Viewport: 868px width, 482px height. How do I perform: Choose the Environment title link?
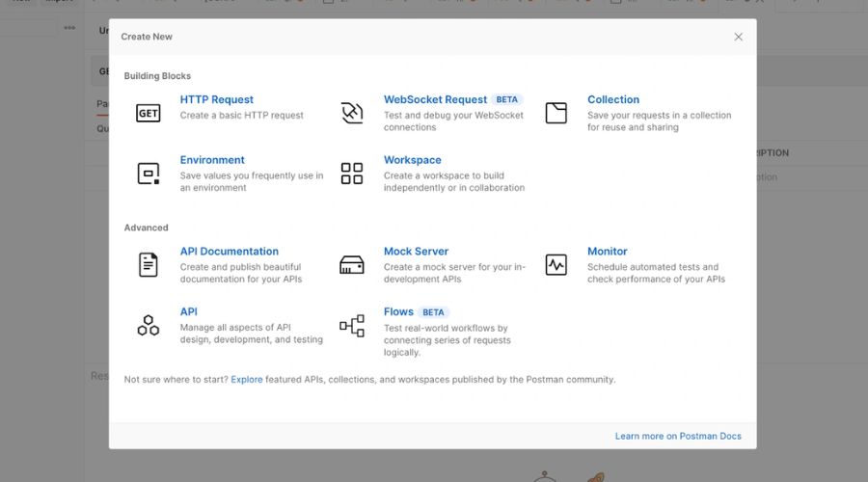212,160
